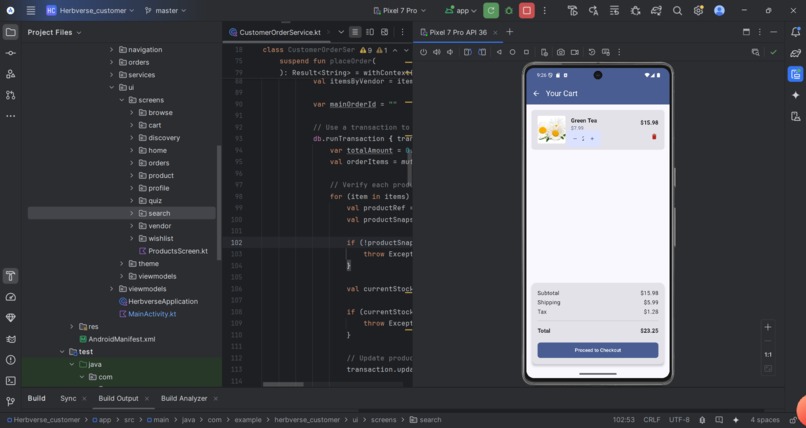The width and height of the screenshot is (806, 428).
Task: Open the Sync tab
Action: [68, 398]
